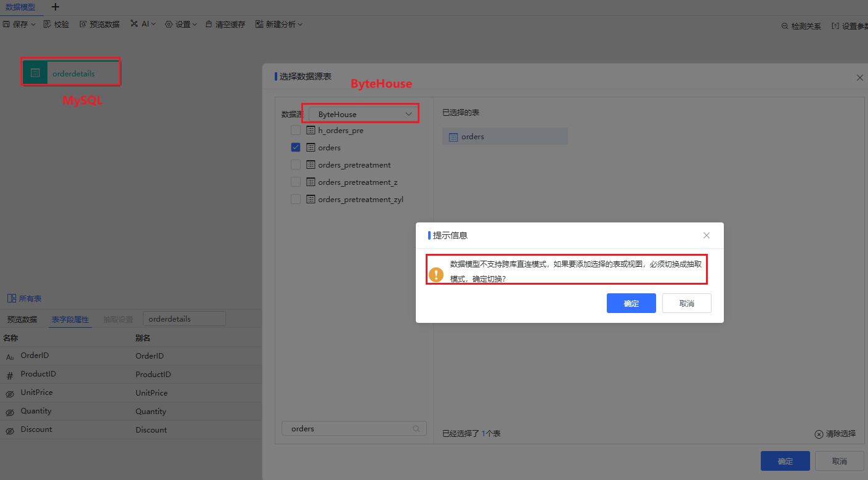868x480 pixels.
Task: Click the table icon of selected orders
Action: click(453, 137)
